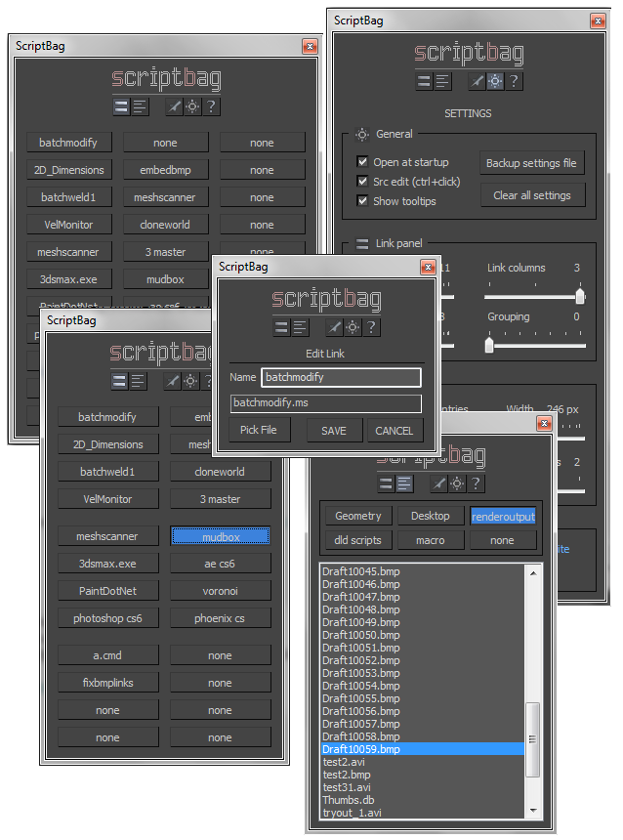Viewport: 623px width, 840px height.
Task: Uncheck the Open at startup checkbox
Action: 362,162
